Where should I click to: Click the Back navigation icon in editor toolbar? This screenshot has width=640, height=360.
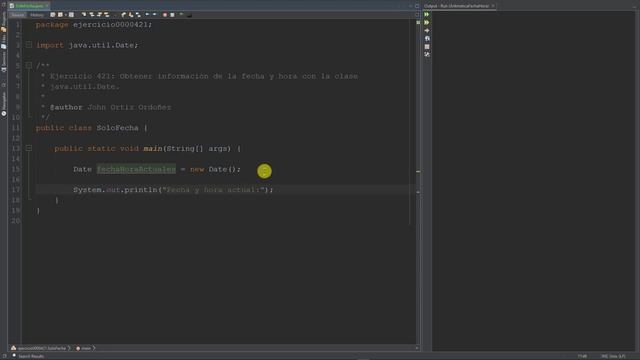click(60, 15)
